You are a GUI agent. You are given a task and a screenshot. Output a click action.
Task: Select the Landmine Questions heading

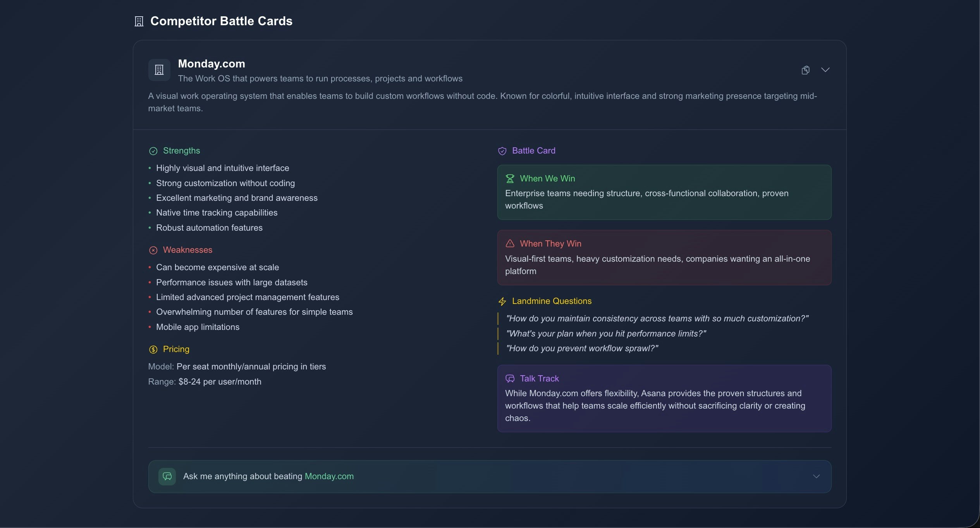[552, 301]
